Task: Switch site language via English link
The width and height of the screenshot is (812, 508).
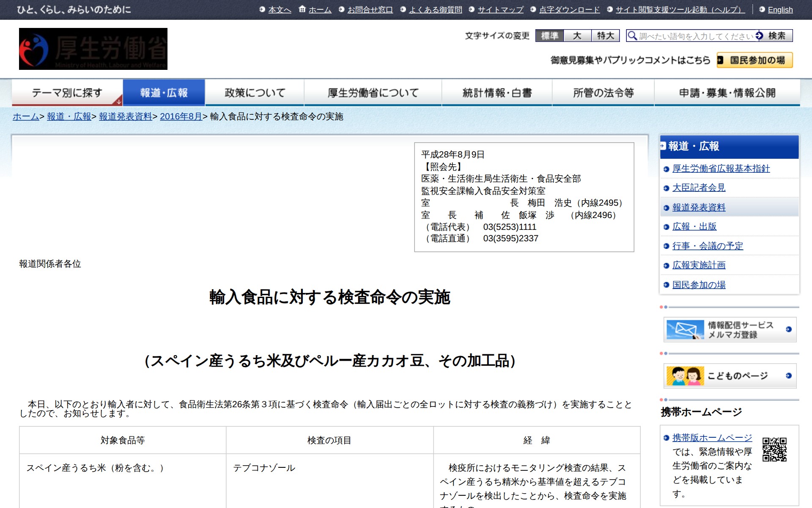Action: pyautogui.click(x=780, y=9)
